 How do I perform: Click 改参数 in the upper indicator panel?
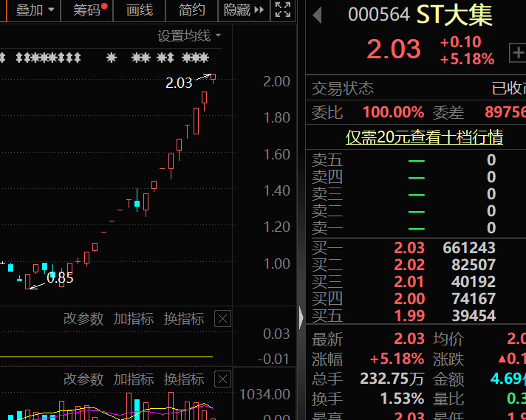coord(83,319)
